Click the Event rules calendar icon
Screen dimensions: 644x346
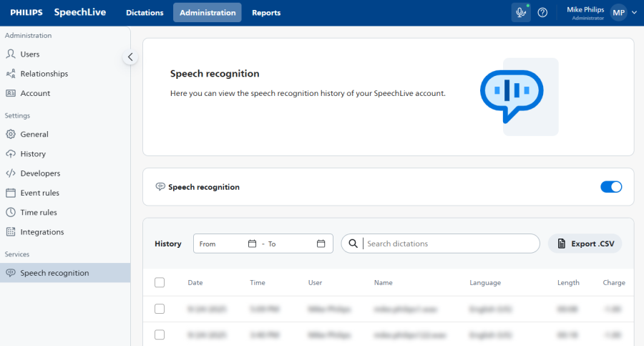click(x=11, y=193)
